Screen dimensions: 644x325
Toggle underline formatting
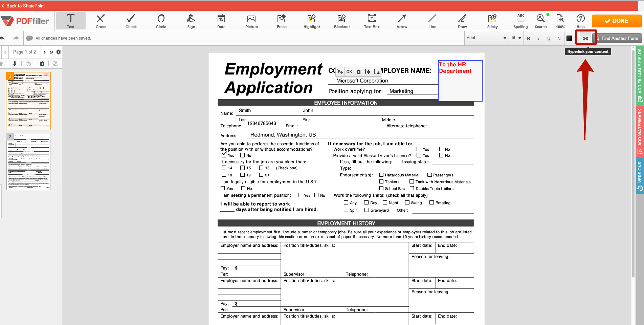tap(549, 38)
